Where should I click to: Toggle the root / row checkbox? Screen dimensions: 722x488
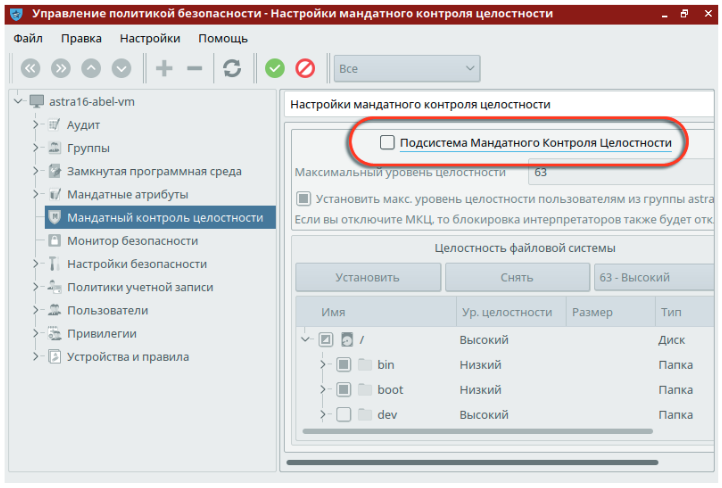(x=326, y=340)
